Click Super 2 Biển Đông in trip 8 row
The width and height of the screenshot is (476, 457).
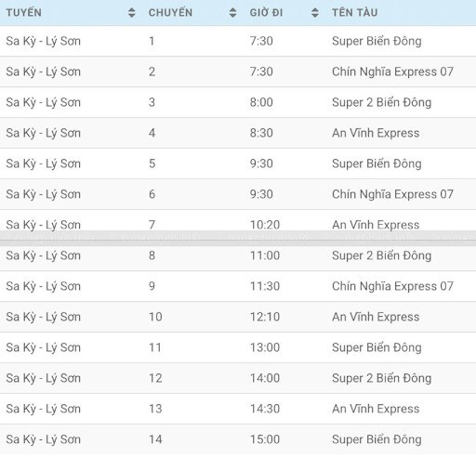coord(381,255)
